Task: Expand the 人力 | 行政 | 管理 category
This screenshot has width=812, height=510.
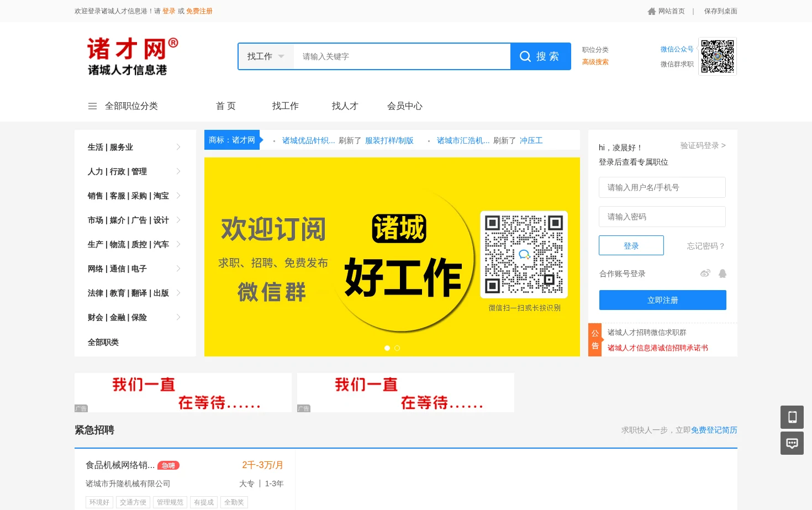Action: 135,171
